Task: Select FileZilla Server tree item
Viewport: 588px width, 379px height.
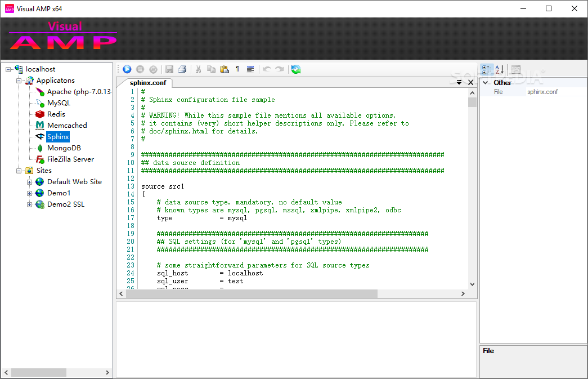Action: pos(70,159)
